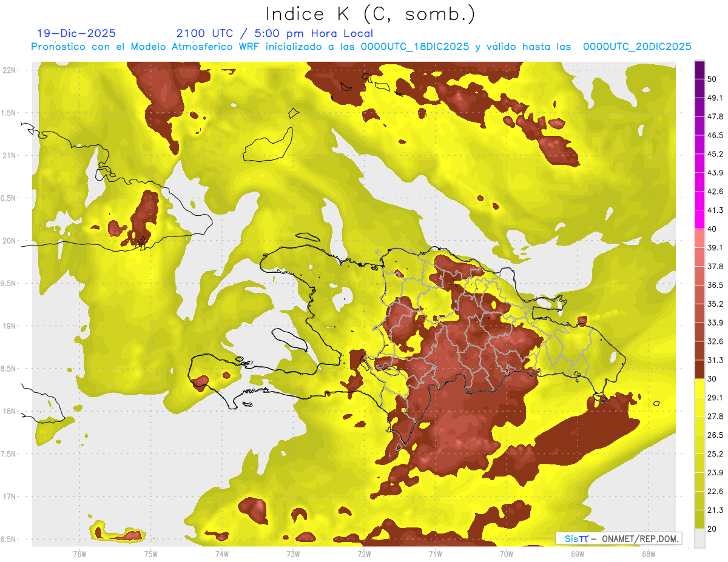This screenshot has width=728, height=562.
Task: Click the "73W" longitude label
Action: point(293,554)
